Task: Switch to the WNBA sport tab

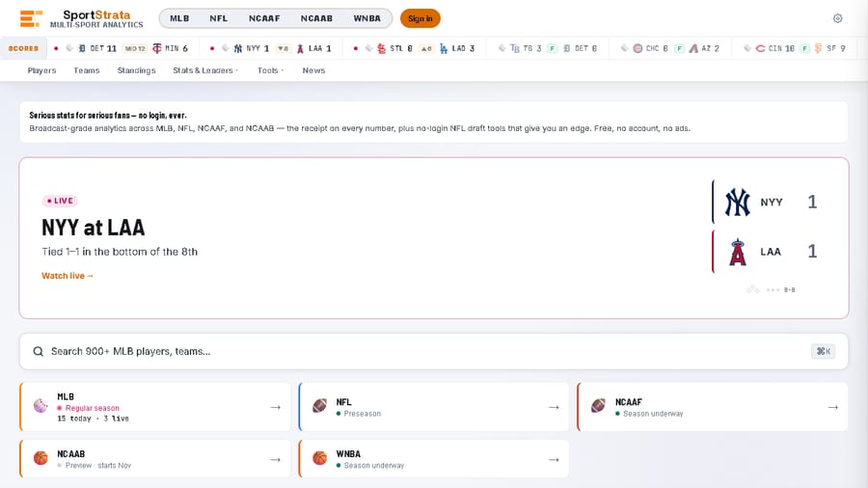Action: (x=367, y=18)
